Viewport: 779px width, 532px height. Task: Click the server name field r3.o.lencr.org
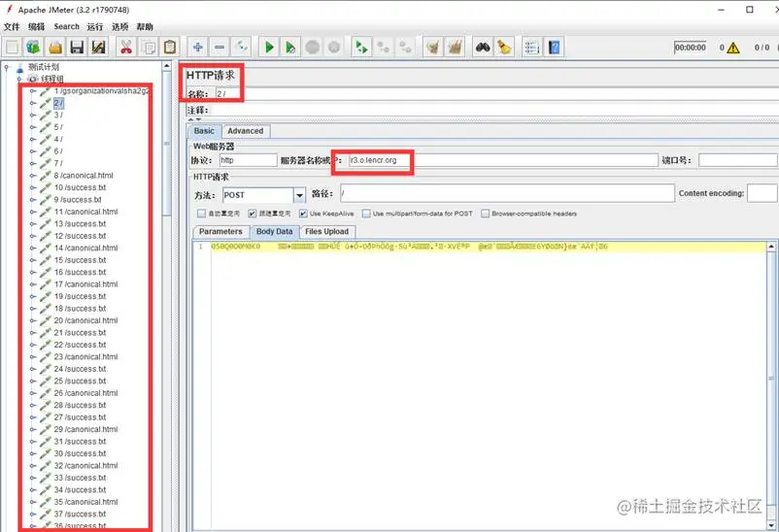pos(503,160)
